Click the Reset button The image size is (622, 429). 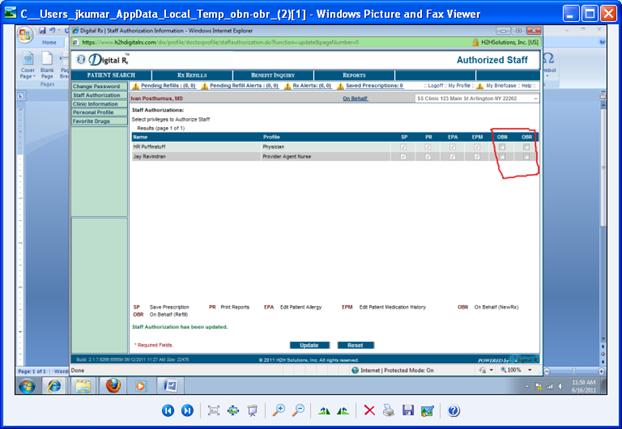pyautogui.click(x=355, y=345)
